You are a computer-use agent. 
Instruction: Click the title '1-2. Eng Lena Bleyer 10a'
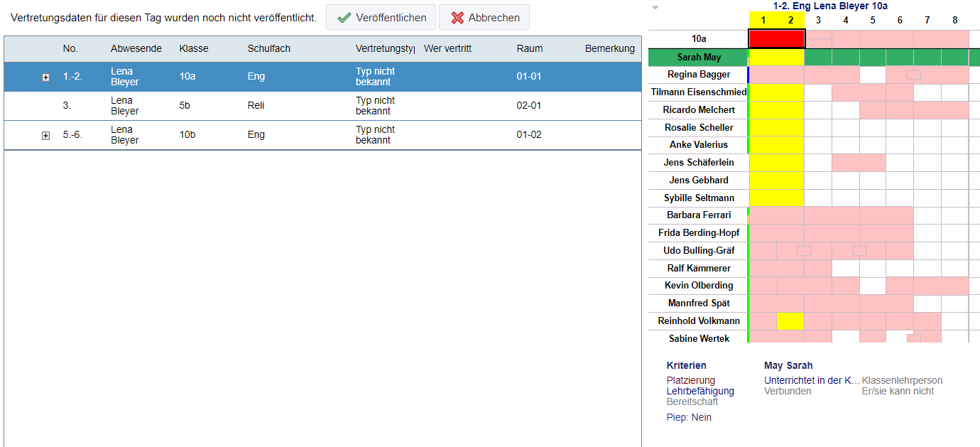(830, 6)
